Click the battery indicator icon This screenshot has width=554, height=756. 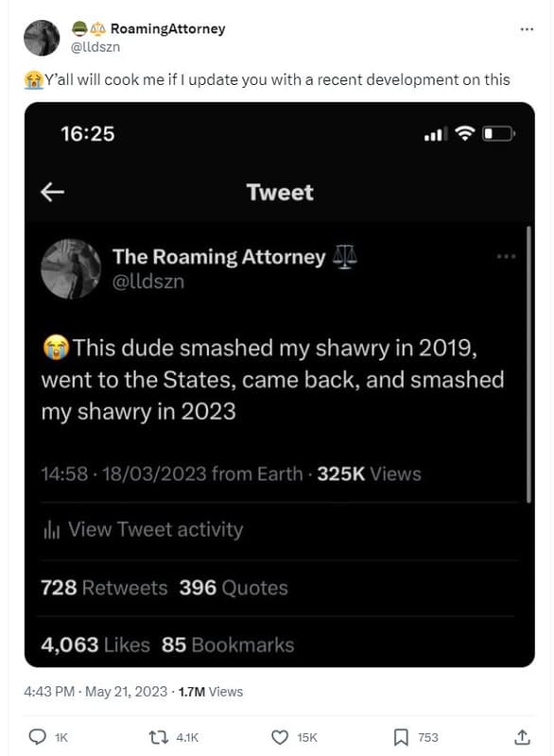pyautogui.click(x=498, y=135)
